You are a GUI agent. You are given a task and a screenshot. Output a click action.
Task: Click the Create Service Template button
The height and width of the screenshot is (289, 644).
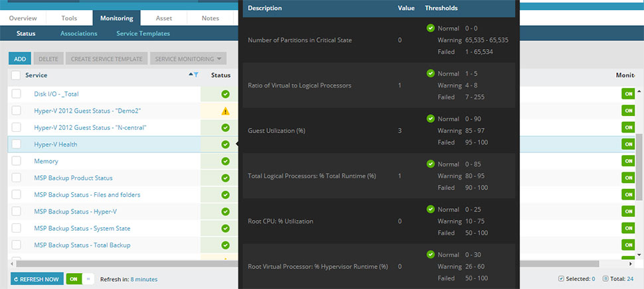[x=107, y=58]
